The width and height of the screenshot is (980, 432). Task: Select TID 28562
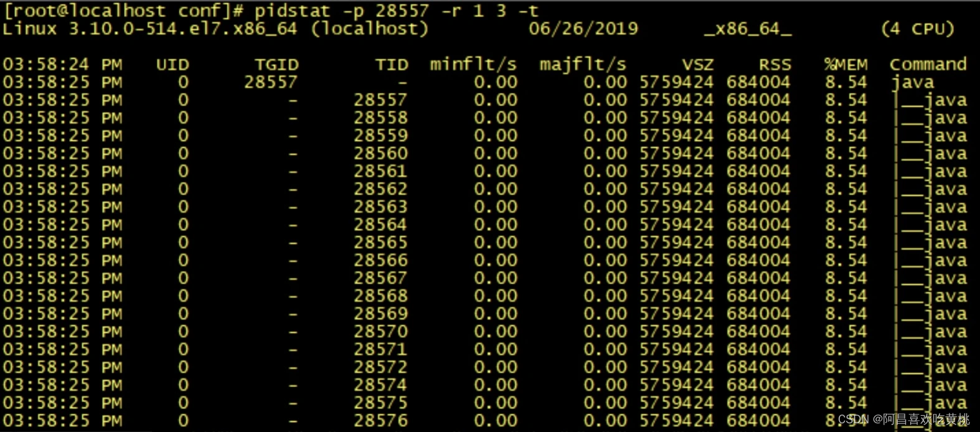pos(380,189)
